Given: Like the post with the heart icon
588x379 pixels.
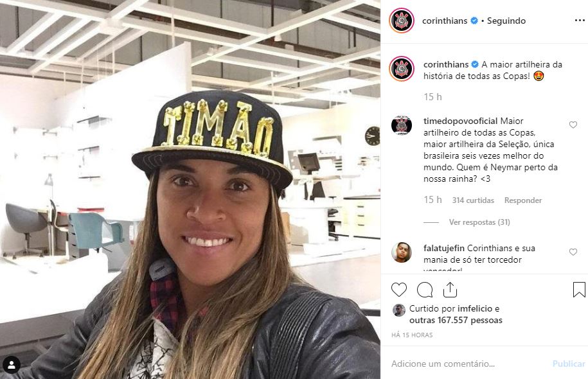Looking at the screenshot, I should pyautogui.click(x=398, y=290).
